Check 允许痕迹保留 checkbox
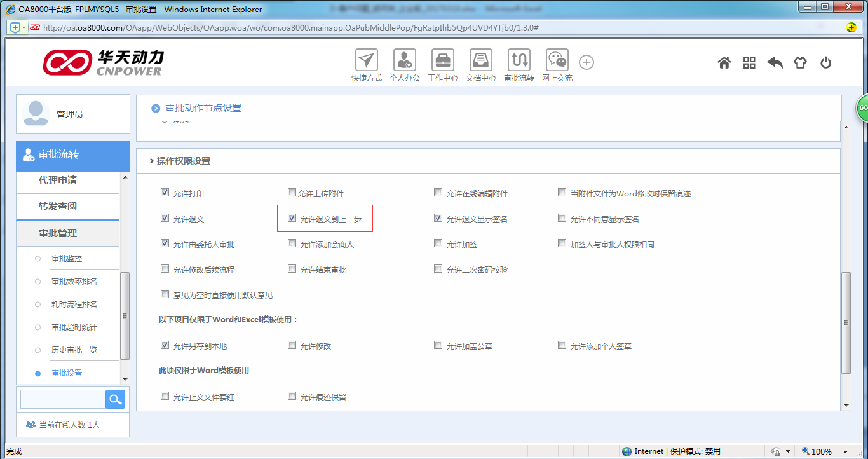868x459 pixels. pos(292,396)
